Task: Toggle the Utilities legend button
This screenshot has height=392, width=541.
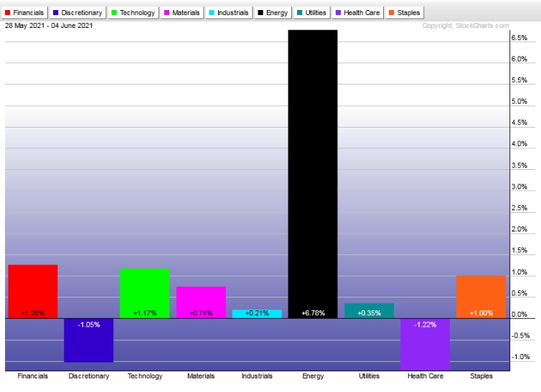Action: point(311,13)
